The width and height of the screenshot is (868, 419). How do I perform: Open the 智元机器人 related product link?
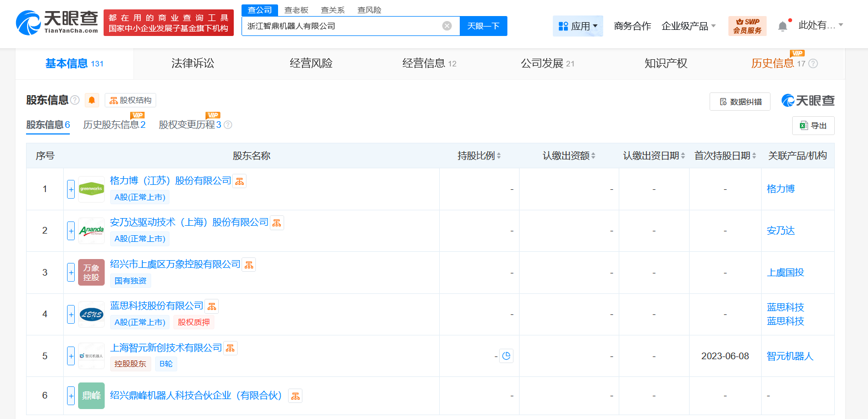pos(790,356)
